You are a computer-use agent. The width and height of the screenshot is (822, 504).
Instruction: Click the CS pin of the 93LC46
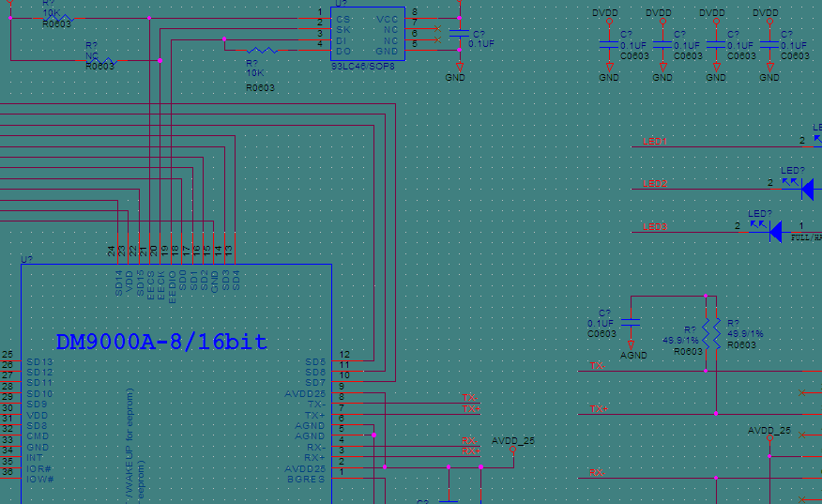point(343,19)
